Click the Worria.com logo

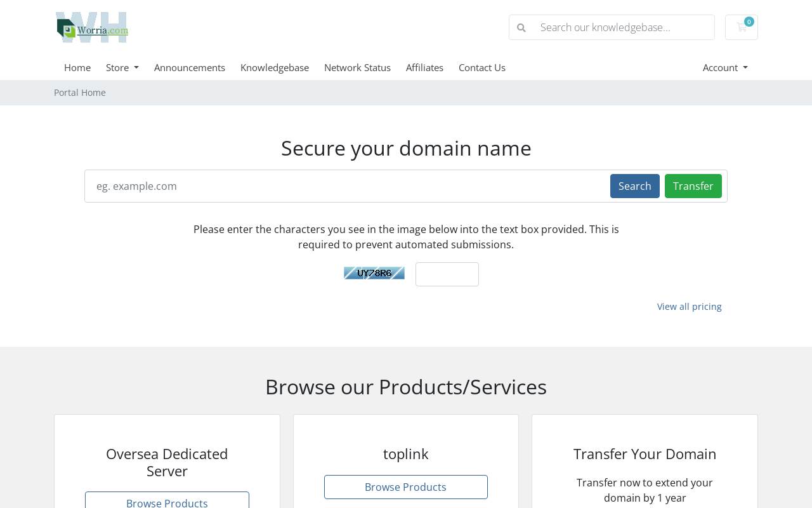[x=92, y=27]
